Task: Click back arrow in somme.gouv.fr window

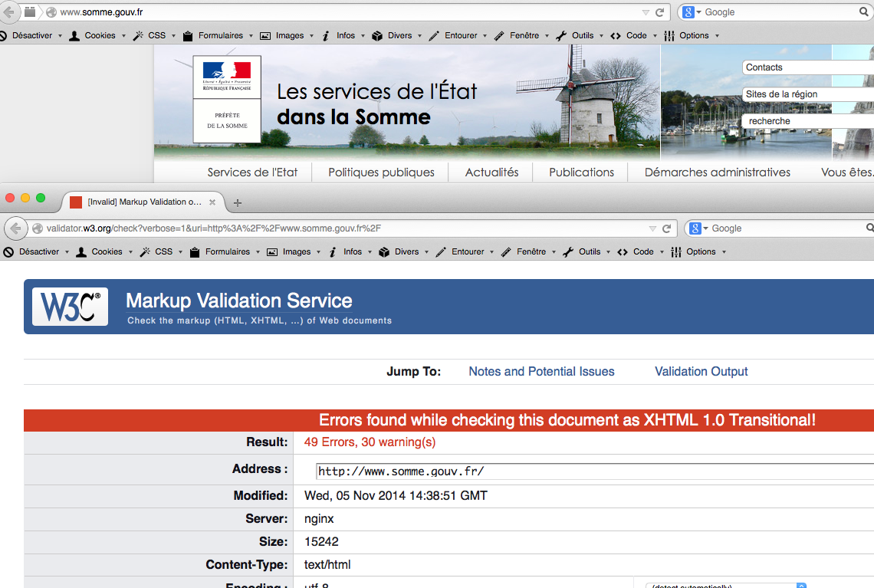Action: 9,11
